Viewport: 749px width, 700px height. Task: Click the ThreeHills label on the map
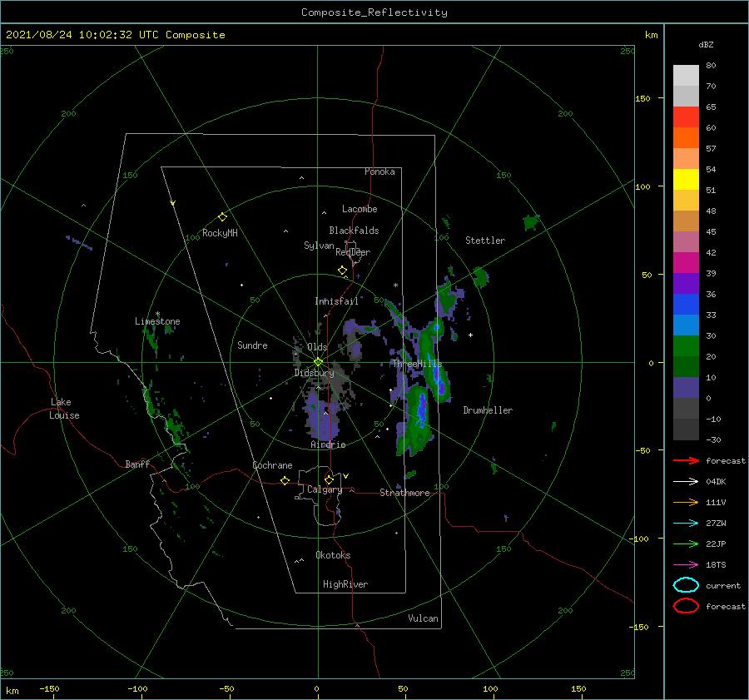tap(417, 364)
